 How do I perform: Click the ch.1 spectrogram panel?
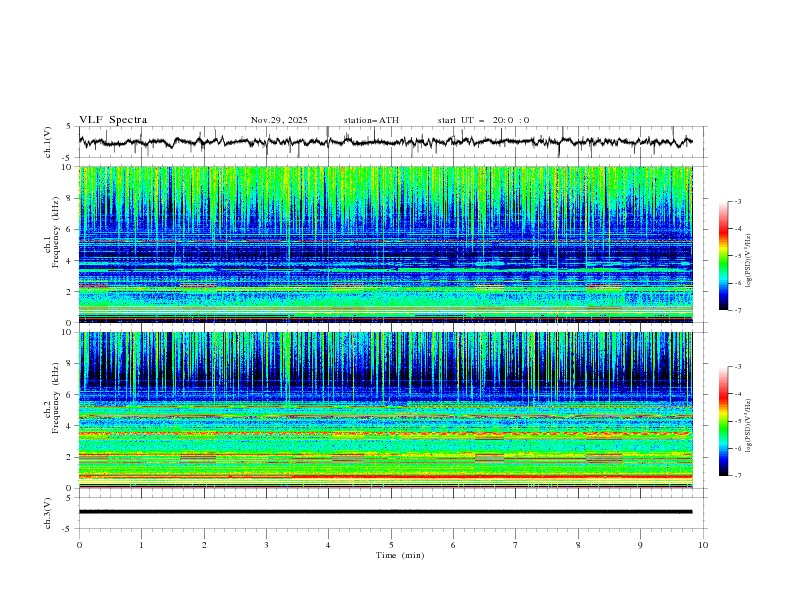pos(385,244)
